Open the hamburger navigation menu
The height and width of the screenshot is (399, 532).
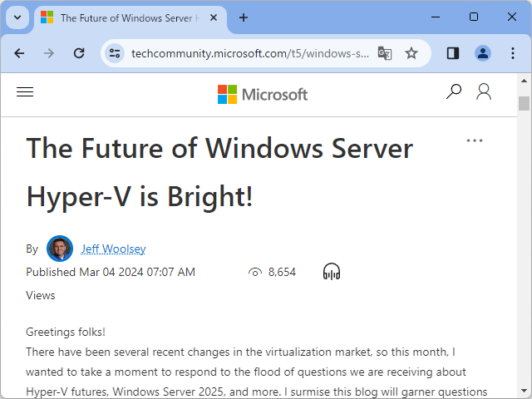click(x=25, y=92)
